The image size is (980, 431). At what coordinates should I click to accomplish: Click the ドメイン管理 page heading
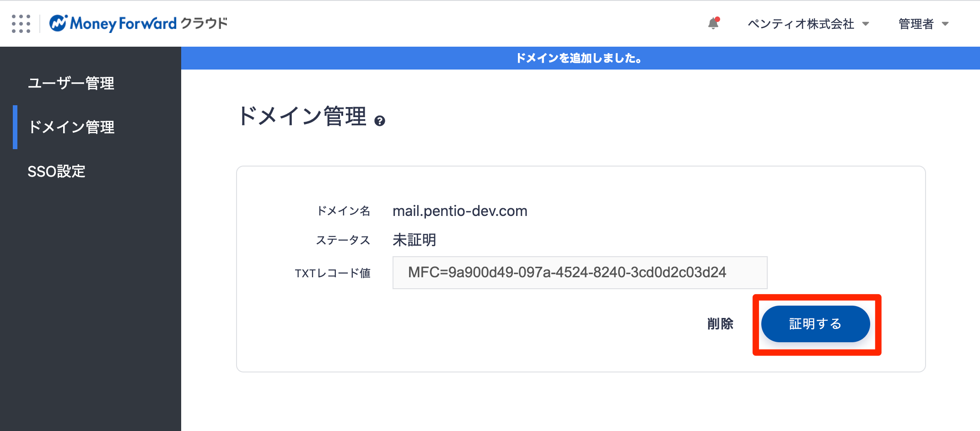tap(302, 116)
